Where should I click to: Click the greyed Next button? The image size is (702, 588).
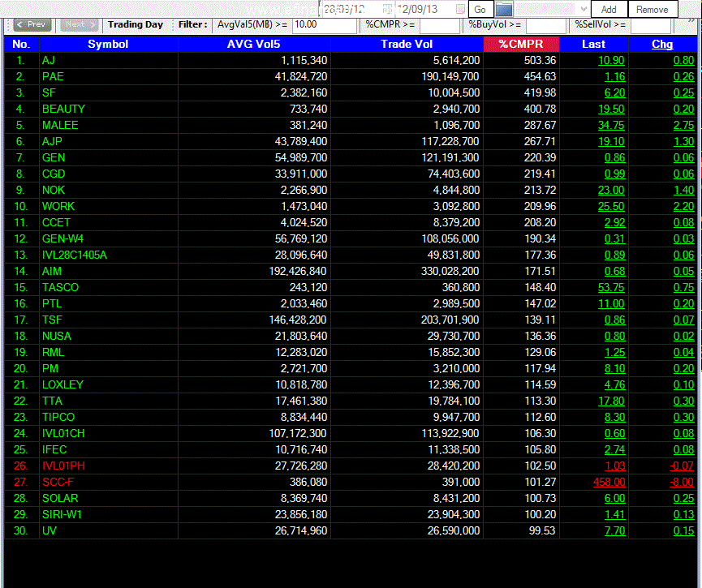tap(80, 24)
